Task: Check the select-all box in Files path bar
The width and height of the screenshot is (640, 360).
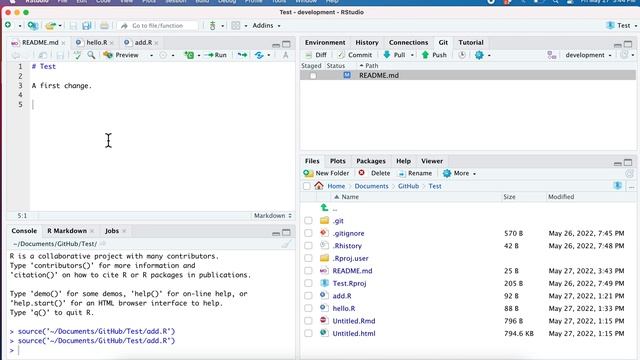Action: pos(307,186)
